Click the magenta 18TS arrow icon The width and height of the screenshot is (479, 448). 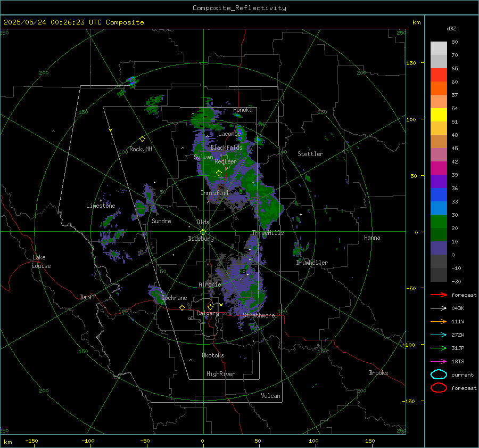click(x=439, y=362)
